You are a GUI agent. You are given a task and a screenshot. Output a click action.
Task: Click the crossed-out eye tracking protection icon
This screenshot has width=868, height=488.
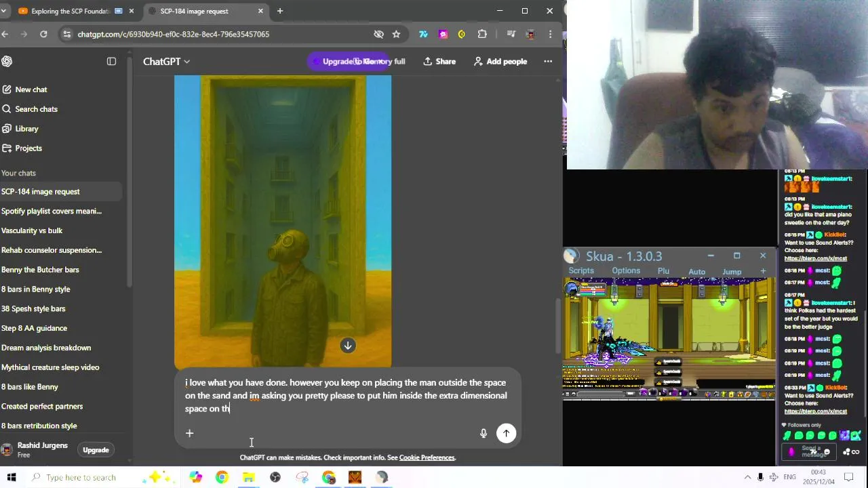point(379,34)
